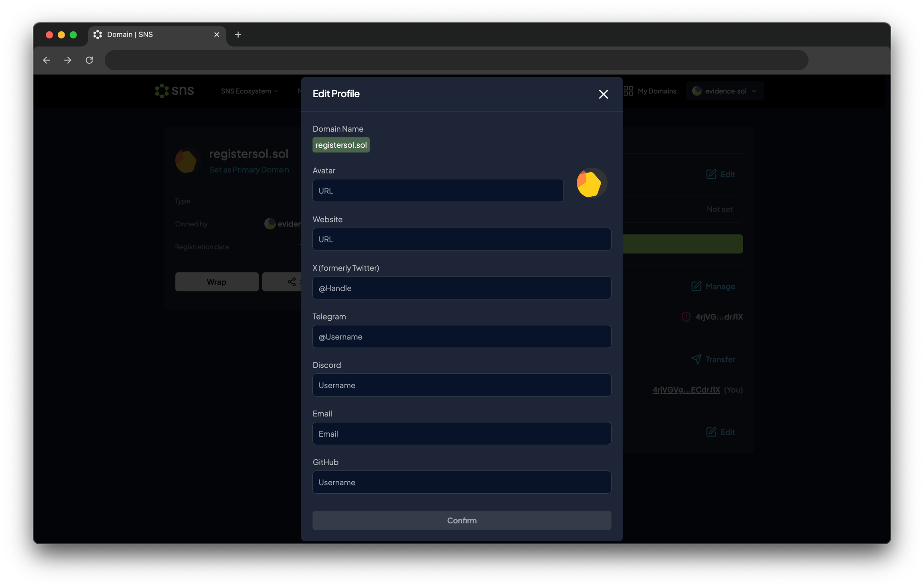This screenshot has height=588, width=924.
Task: Click the red shield warning icon
Action: [686, 317]
